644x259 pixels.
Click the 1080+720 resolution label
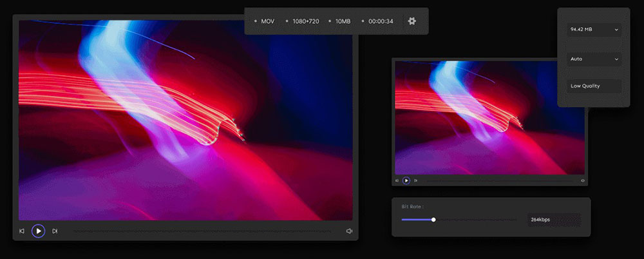(x=306, y=21)
